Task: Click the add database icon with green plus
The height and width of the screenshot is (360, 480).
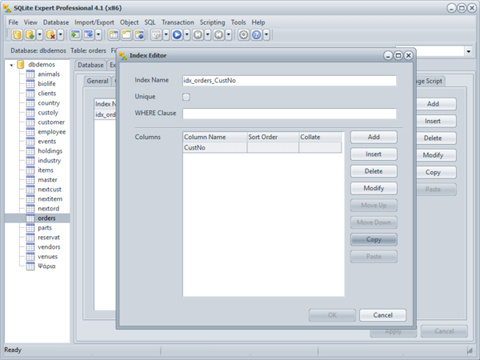Action: pos(30,35)
